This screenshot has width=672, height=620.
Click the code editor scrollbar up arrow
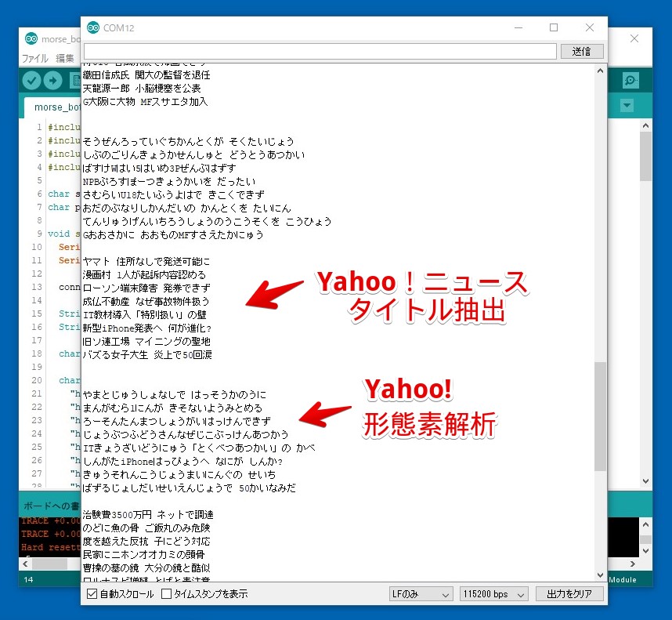pyautogui.click(x=645, y=125)
